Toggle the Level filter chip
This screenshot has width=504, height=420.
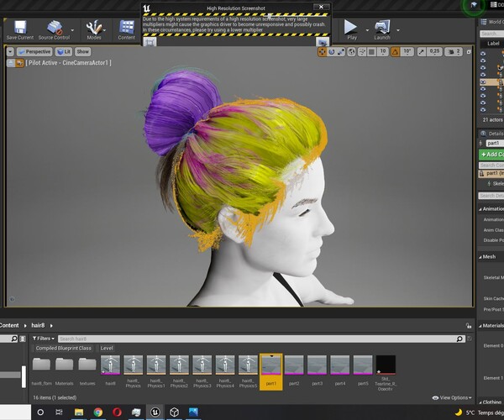coord(107,349)
